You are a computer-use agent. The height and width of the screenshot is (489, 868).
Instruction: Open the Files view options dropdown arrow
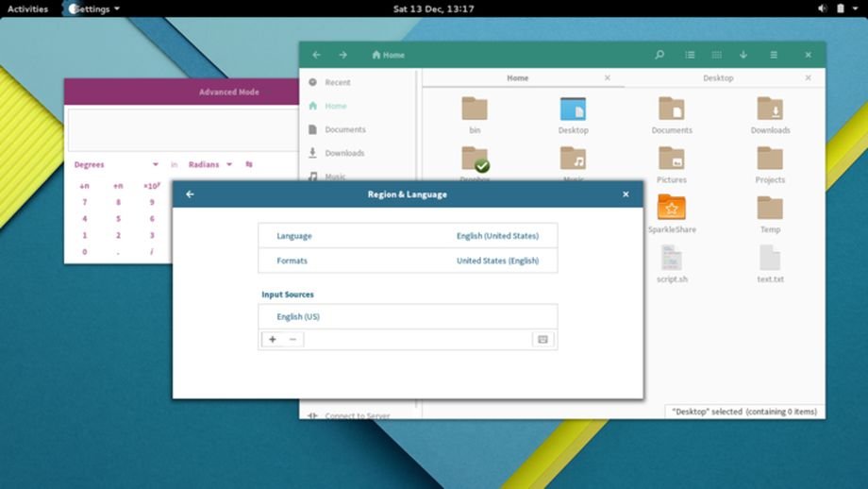coord(743,55)
